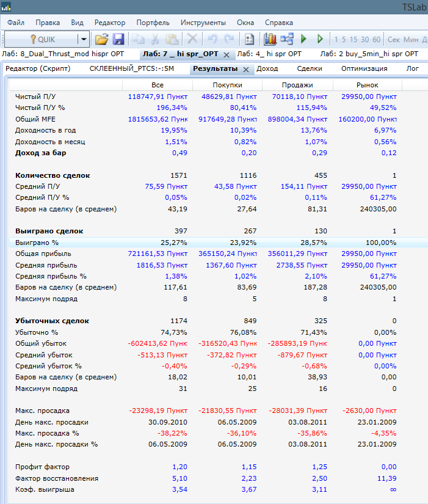
Task: Click the script diagram blocks icon
Action: coord(287,39)
